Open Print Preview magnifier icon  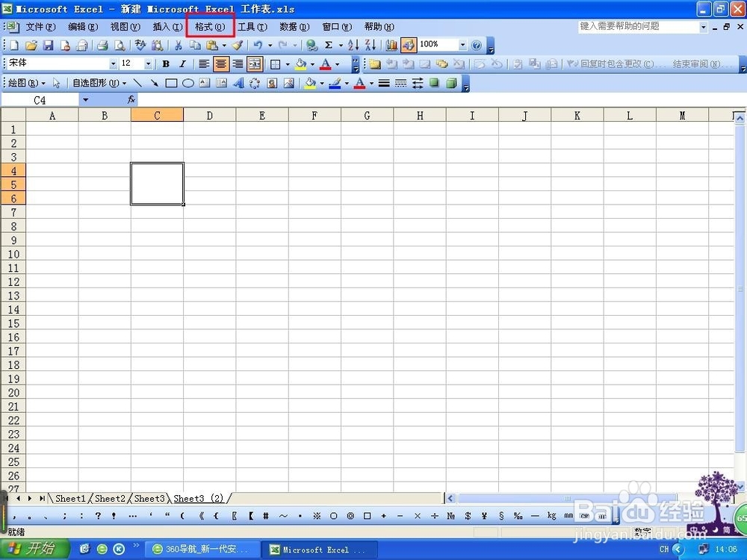(120, 46)
